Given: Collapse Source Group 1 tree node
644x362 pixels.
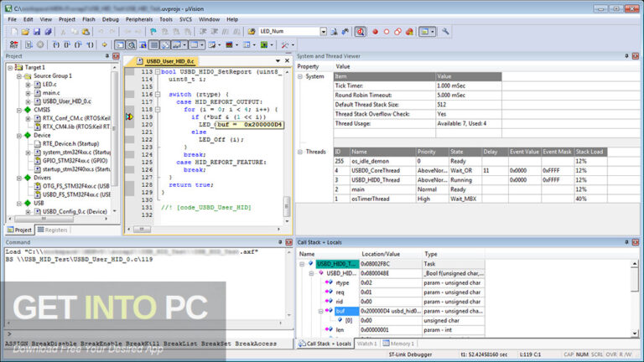Looking at the screenshot, I should point(19,76).
